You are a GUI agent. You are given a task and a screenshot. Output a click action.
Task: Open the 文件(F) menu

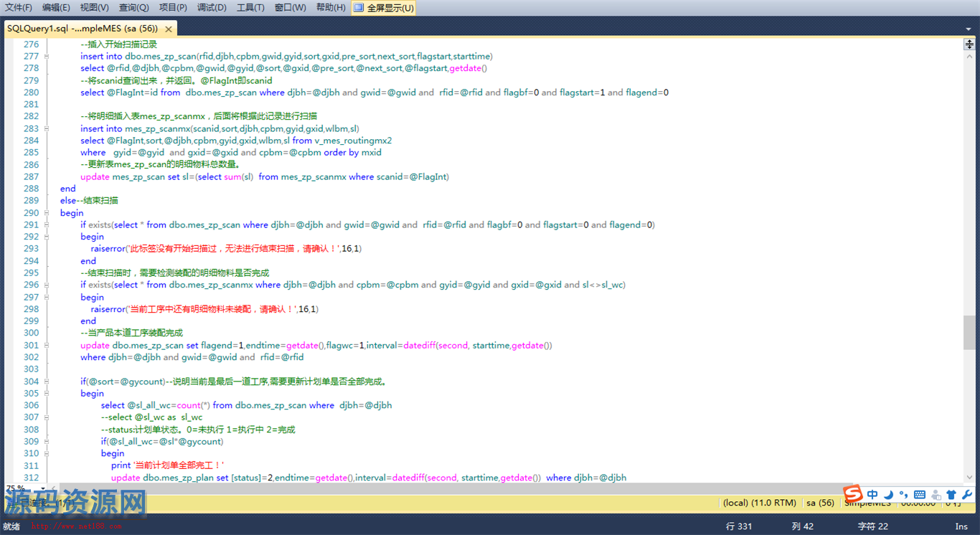tap(19, 8)
